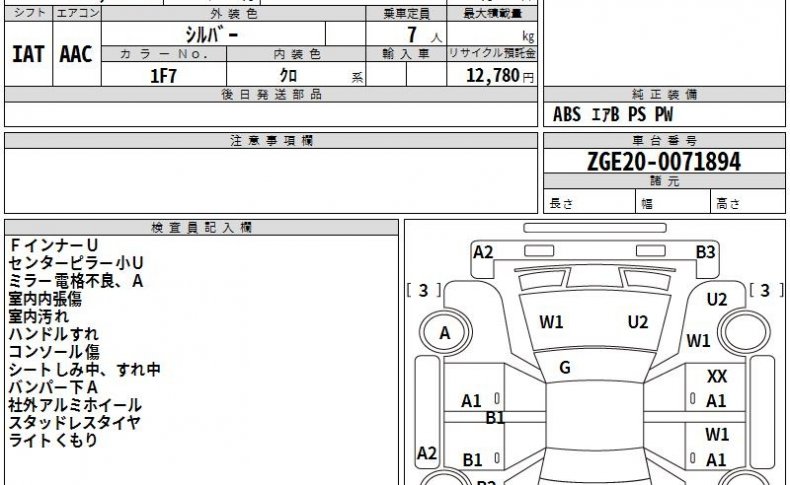The image size is (790, 485).
Task: Click the '車台番号' header
Action: (x=664, y=141)
